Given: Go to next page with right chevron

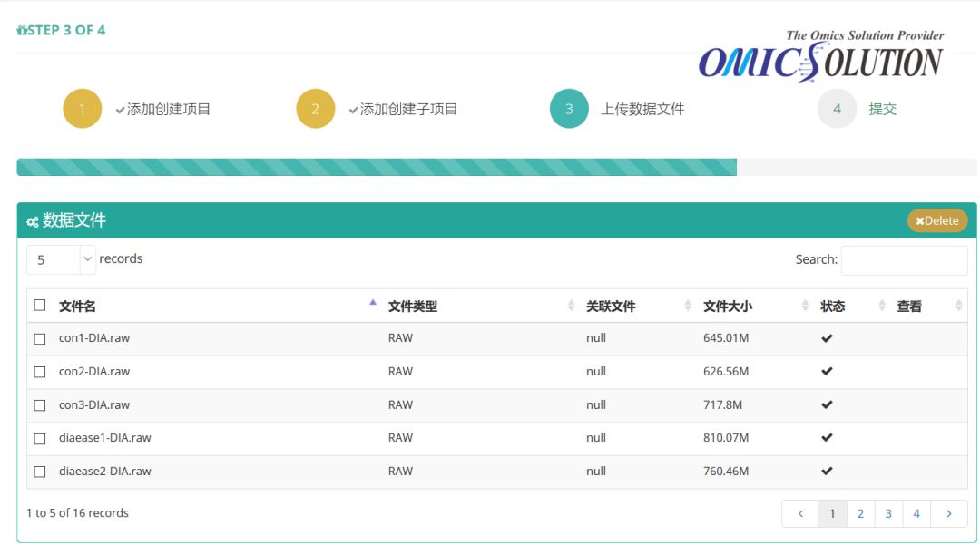Looking at the screenshot, I should pyautogui.click(x=949, y=514).
